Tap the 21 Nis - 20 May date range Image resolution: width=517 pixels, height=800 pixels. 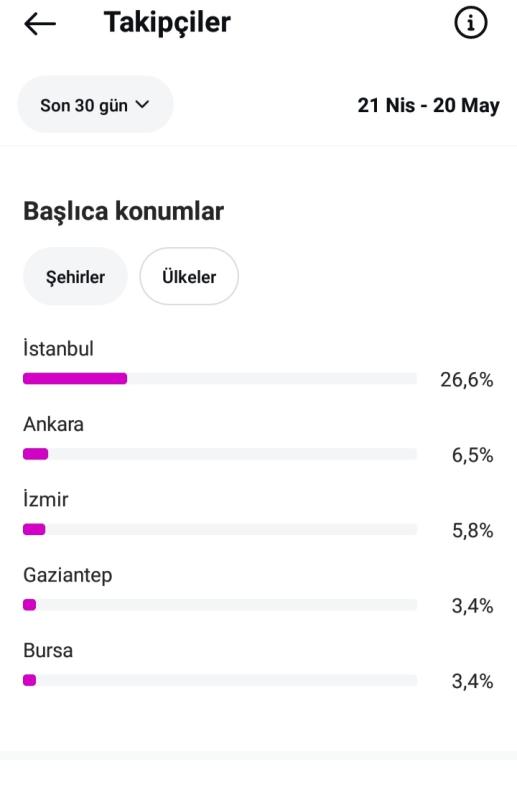(429, 106)
